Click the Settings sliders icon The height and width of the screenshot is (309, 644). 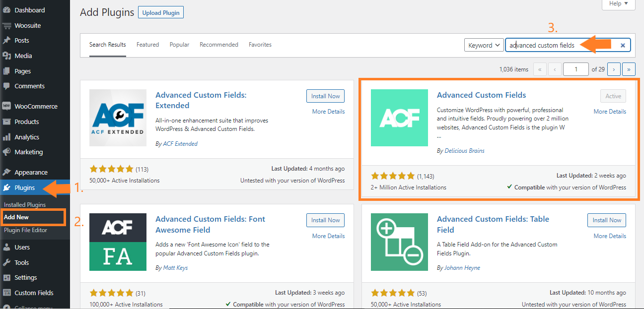(x=7, y=277)
